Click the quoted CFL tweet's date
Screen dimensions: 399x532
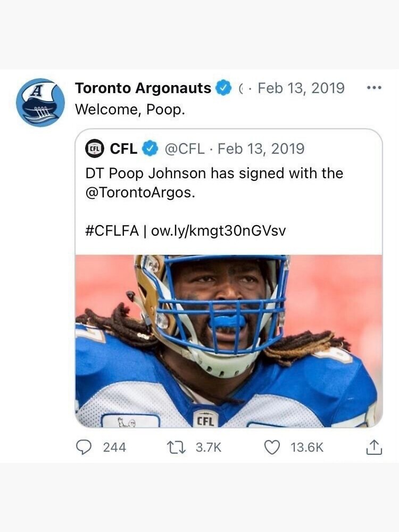pyautogui.click(x=261, y=149)
